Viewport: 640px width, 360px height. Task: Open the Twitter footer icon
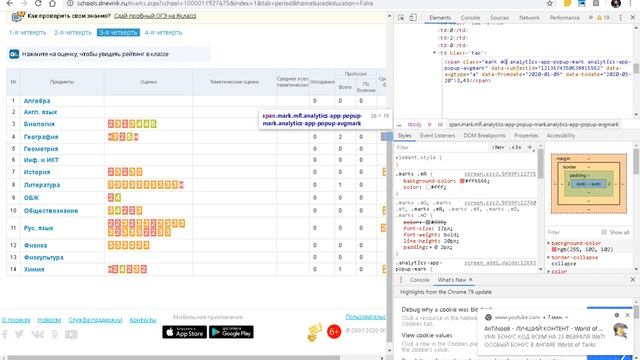tap(19, 334)
